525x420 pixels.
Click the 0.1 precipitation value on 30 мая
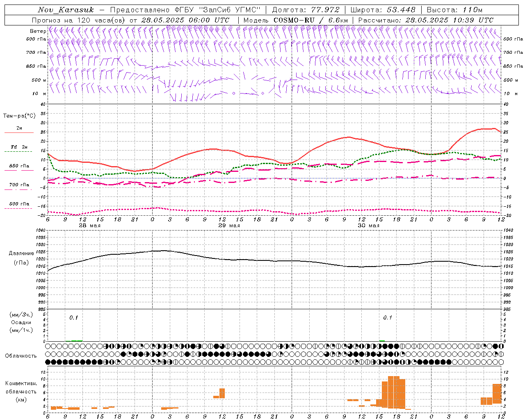click(x=388, y=318)
